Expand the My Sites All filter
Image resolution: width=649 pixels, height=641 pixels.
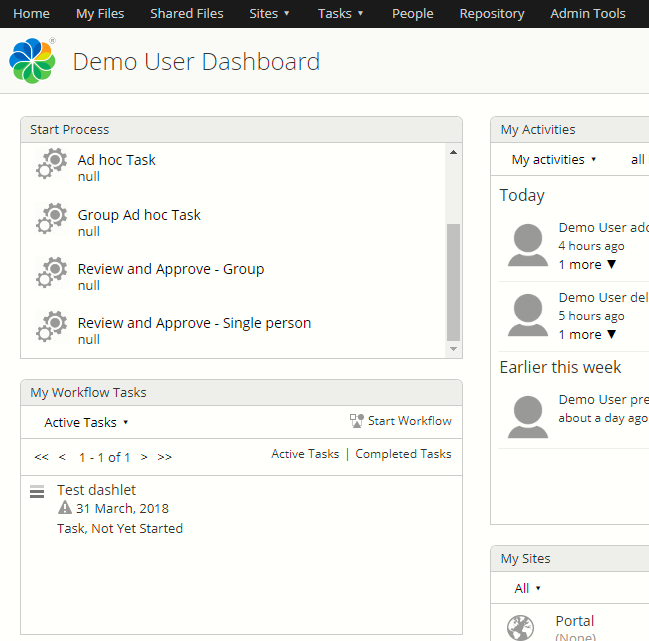(527, 588)
